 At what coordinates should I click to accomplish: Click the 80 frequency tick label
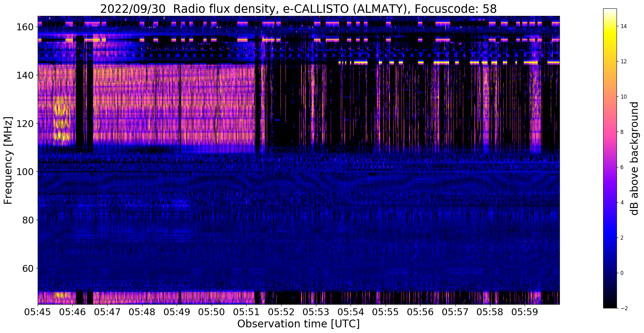point(27,220)
